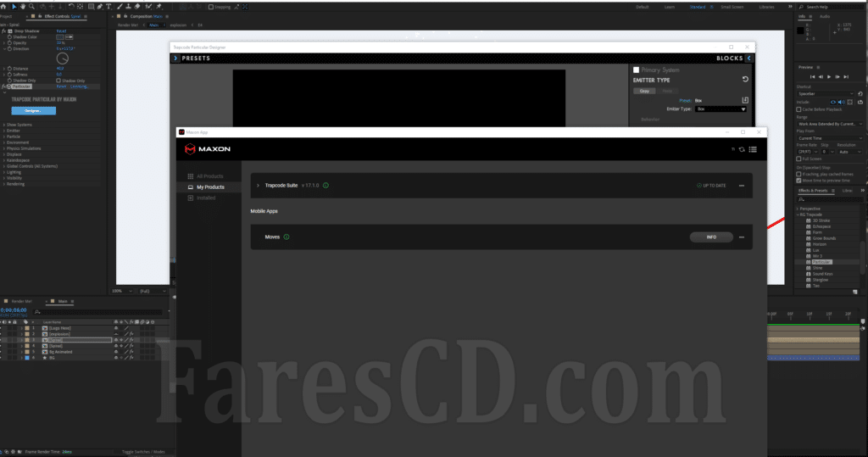Choose the Clone Stamp tool
This screenshot has width=868, height=457.
tap(129, 7)
